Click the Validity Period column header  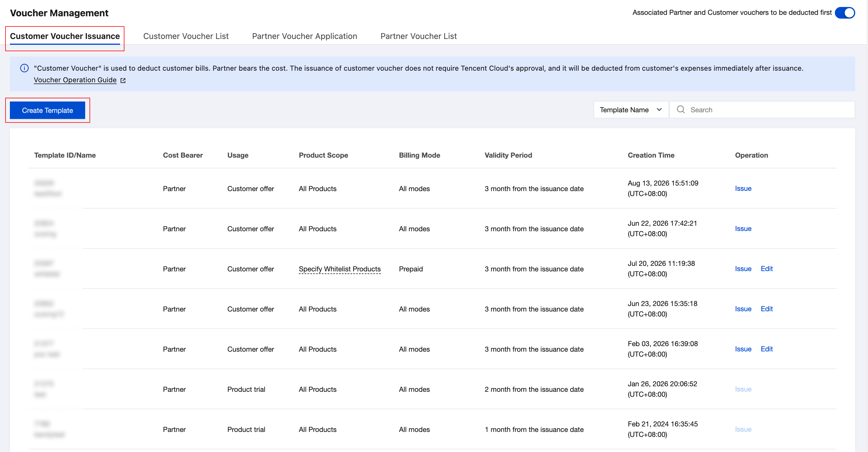(x=508, y=155)
